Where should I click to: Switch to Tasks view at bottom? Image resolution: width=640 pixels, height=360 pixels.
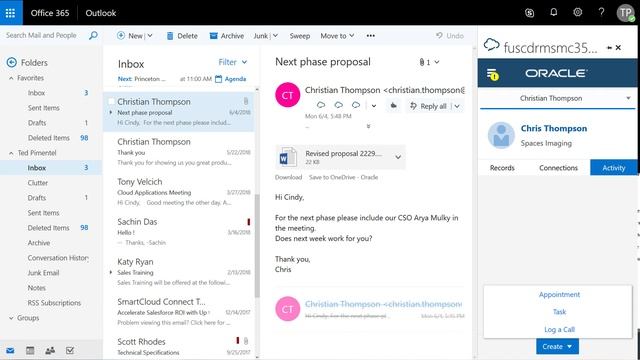tap(70, 351)
